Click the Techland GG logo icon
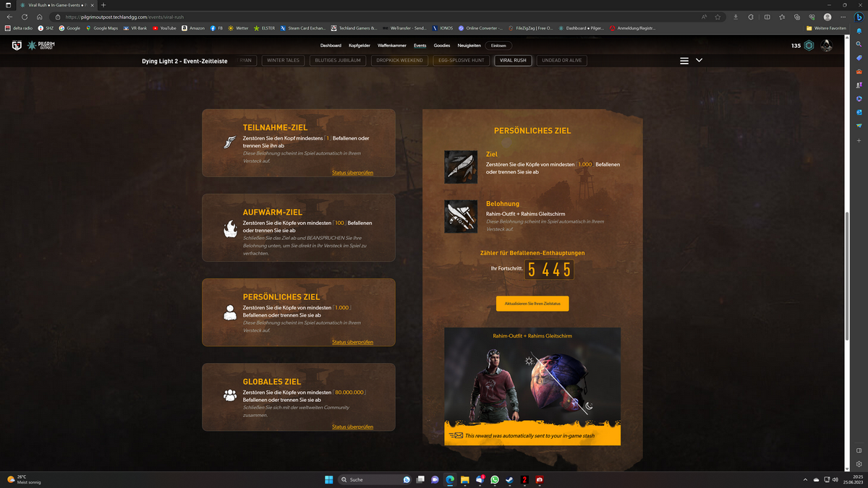This screenshot has height=488, width=868. pos(17,46)
